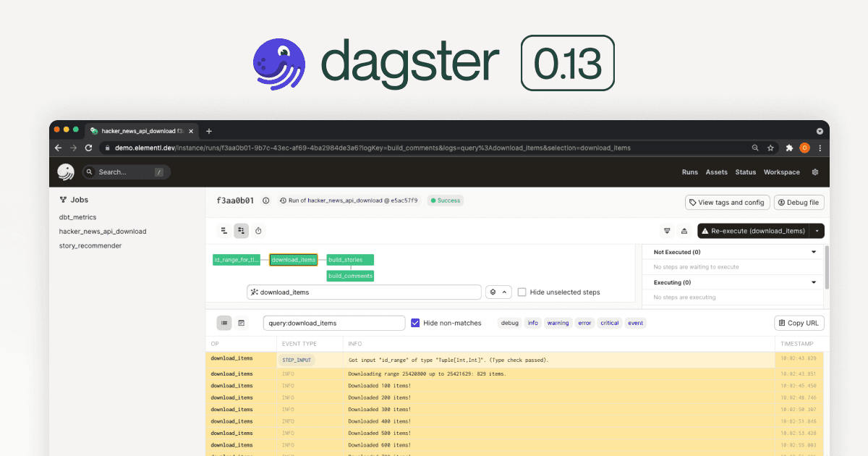Click View tags and config button
868x456 pixels.
click(x=726, y=203)
